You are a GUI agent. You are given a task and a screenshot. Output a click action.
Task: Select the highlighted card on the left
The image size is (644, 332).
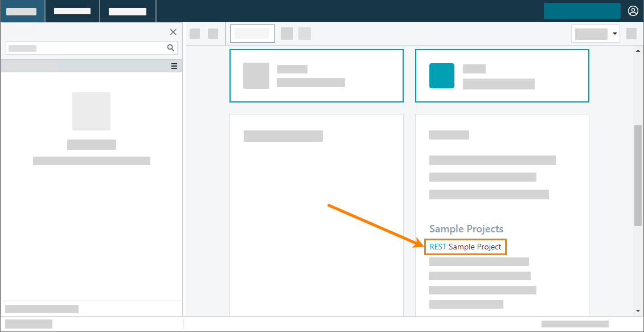[x=317, y=76]
